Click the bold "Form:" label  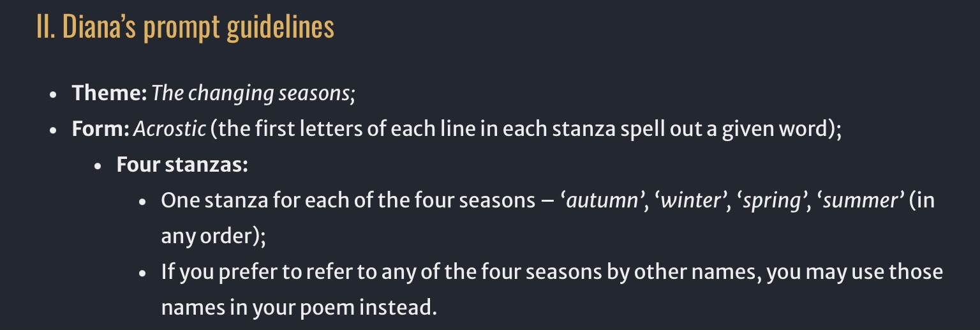pos(101,129)
